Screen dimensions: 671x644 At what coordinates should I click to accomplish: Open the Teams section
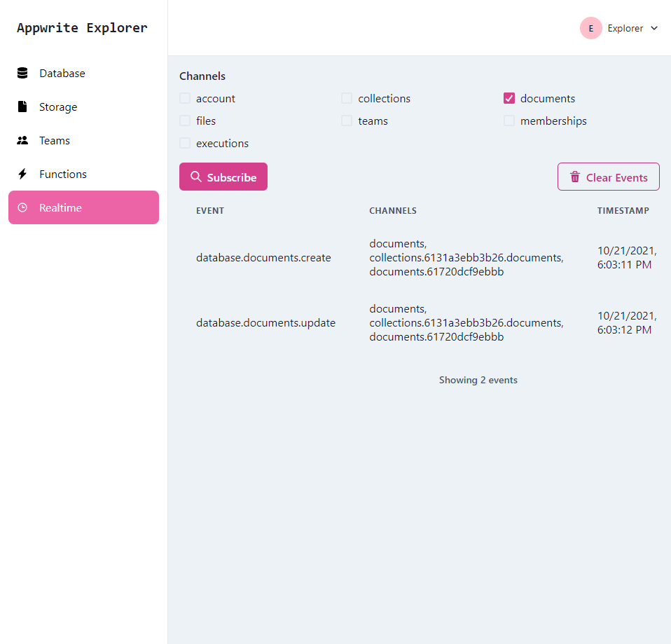point(84,140)
